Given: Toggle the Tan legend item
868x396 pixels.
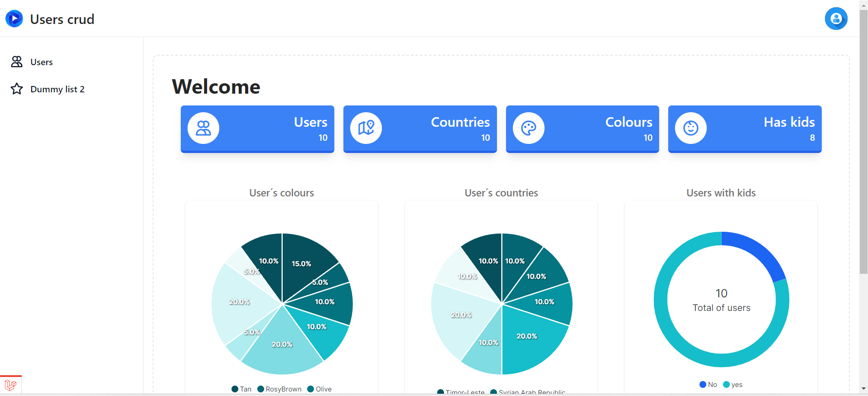Looking at the screenshot, I should pyautogui.click(x=241, y=389).
